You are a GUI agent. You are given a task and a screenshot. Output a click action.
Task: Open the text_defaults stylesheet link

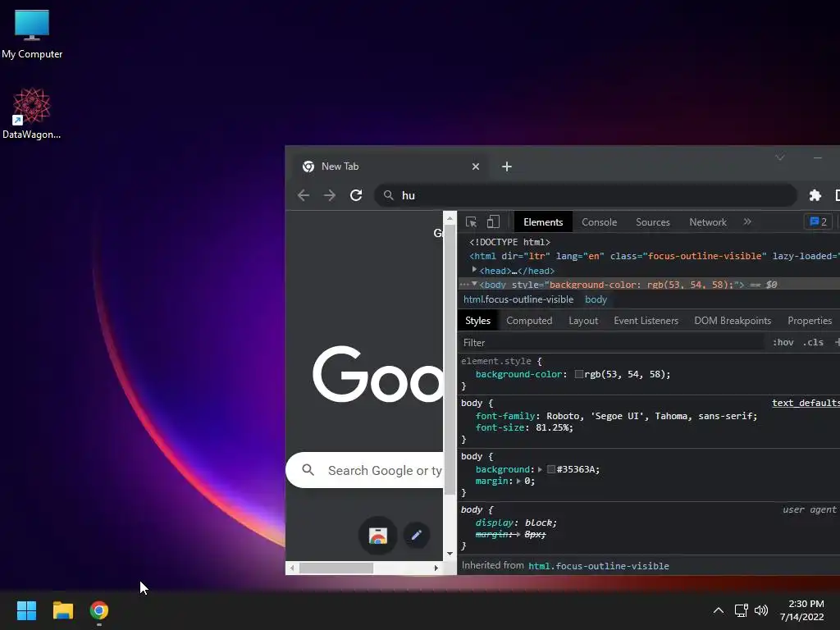coord(806,403)
